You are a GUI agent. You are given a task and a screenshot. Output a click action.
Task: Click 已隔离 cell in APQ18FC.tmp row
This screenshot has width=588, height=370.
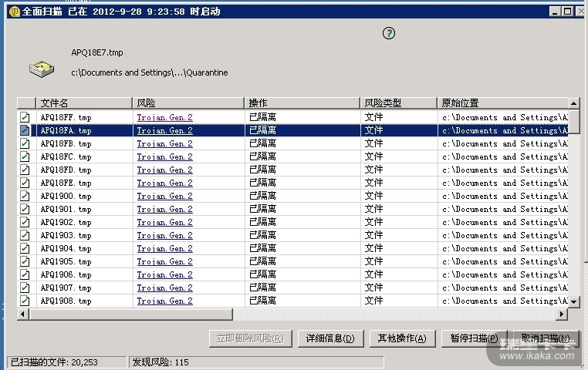(262, 157)
